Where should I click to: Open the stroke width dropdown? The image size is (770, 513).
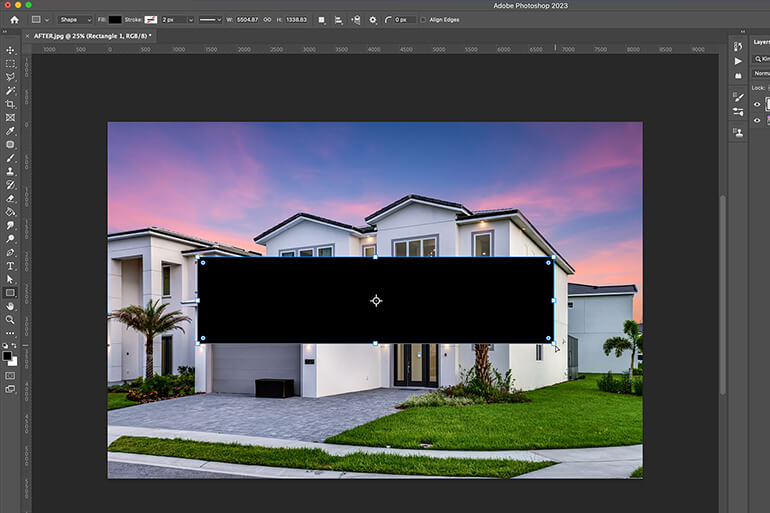(x=191, y=20)
